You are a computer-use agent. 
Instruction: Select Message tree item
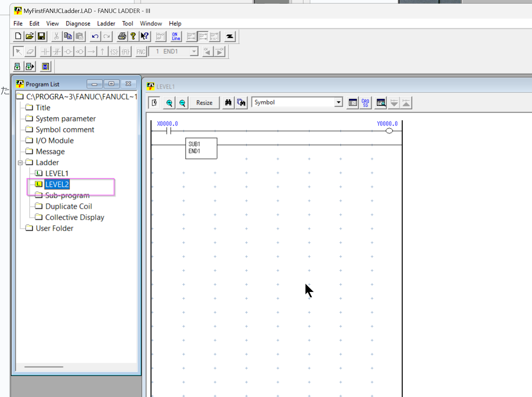point(50,152)
